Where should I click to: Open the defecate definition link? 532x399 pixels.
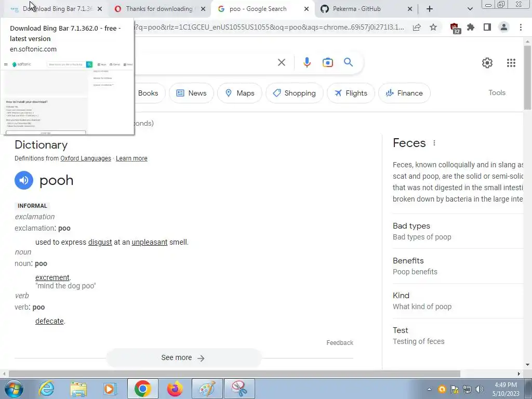[49, 321]
